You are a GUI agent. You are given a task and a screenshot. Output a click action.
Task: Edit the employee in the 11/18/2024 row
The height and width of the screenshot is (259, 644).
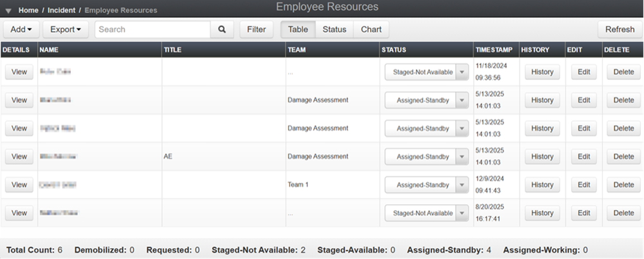tap(583, 72)
